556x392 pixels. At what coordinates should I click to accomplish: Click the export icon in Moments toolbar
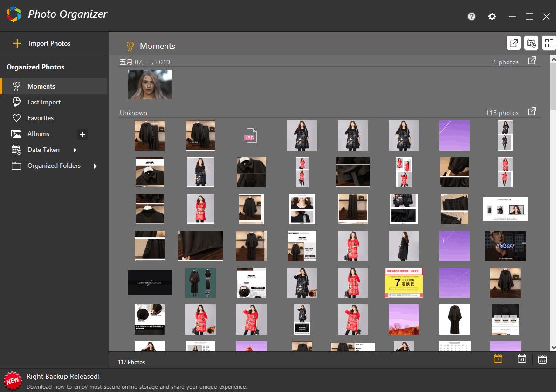[x=514, y=43]
